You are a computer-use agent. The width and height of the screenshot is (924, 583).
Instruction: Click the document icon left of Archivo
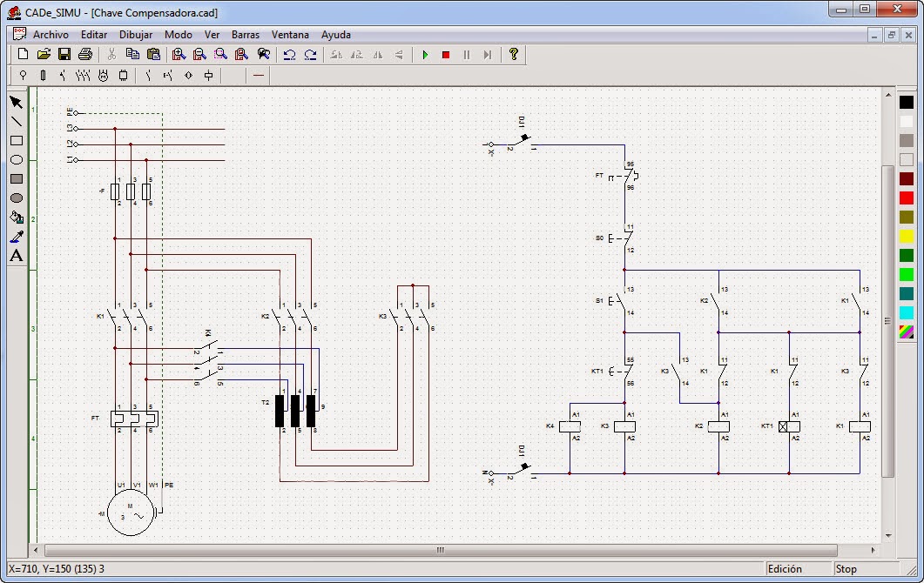coord(19,34)
